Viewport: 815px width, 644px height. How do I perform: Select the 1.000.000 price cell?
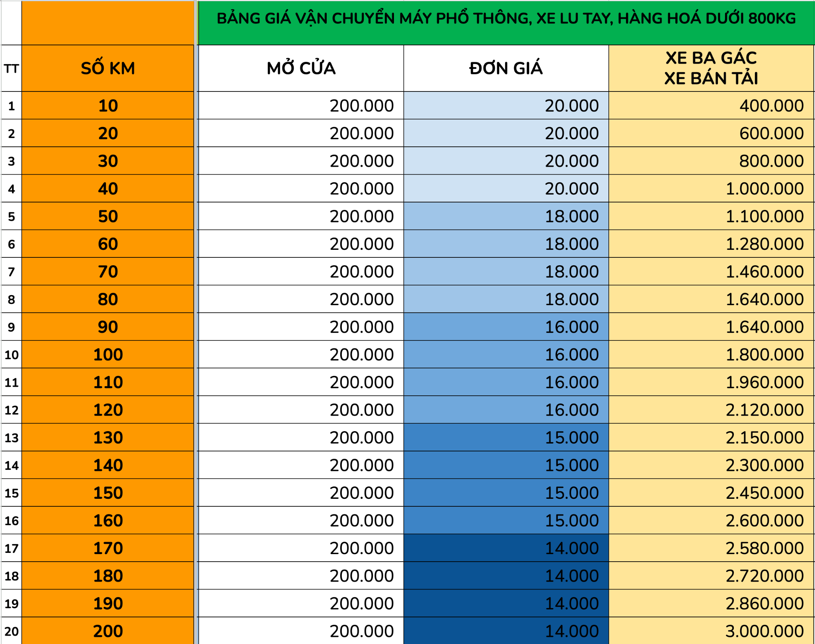[x=711, y=189]
